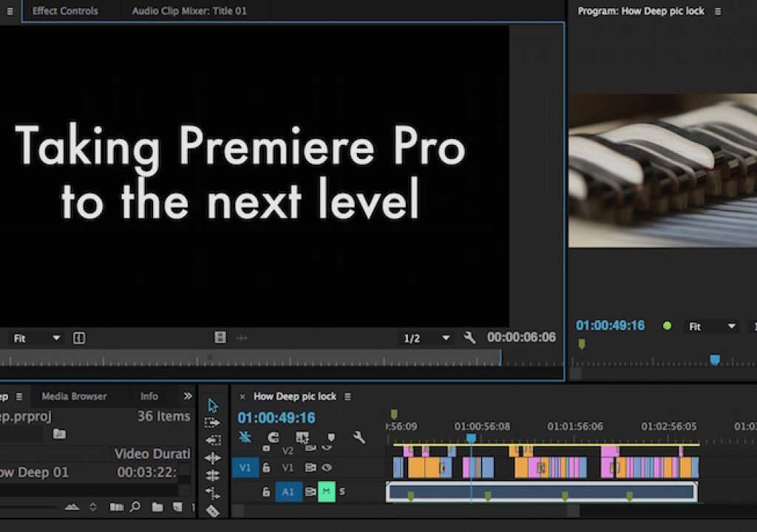Viewport: 757px width, 532px height.
Task: Close the How Deep pic lock sequence tab
Action: pos(242,396)
